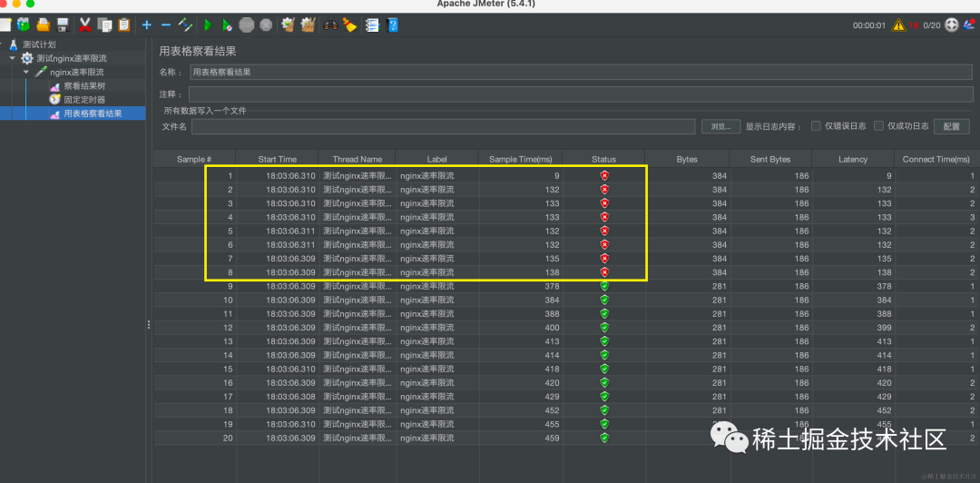
Task: Click Sample Time cell 459 in row 20
Action: point(552,438)
